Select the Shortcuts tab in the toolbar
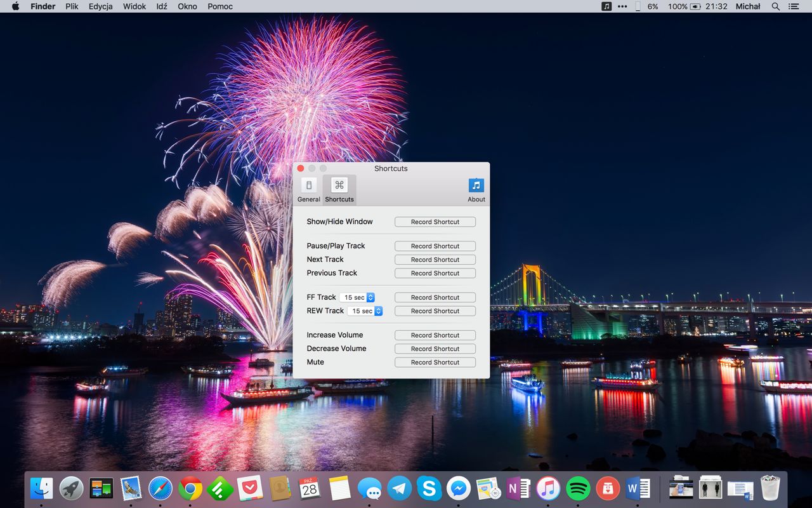This screenshot has width=812, height=508. pos(339,190)
